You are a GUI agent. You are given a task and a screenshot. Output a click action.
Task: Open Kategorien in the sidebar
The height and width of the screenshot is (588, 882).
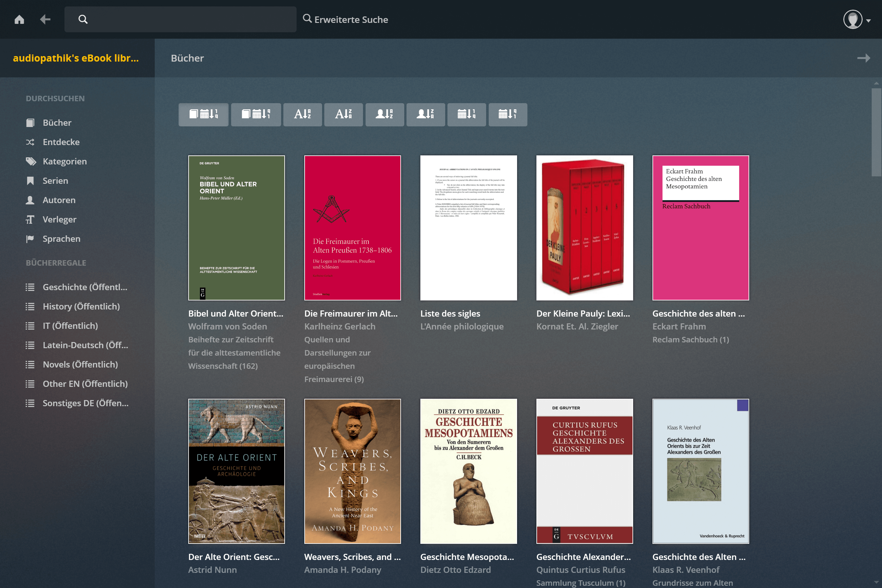[x=64, y=161]
